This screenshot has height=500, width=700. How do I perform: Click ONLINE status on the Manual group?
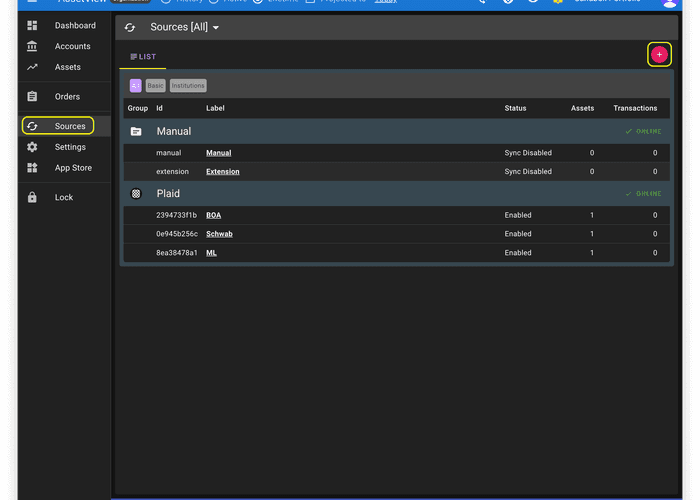click(643, 131)
